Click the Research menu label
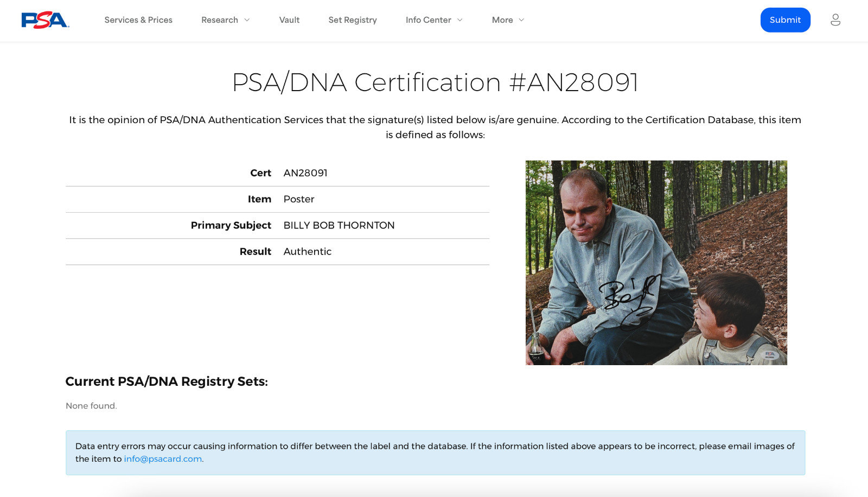This screenshot has width=868, height=497. (x=220, y=20)
